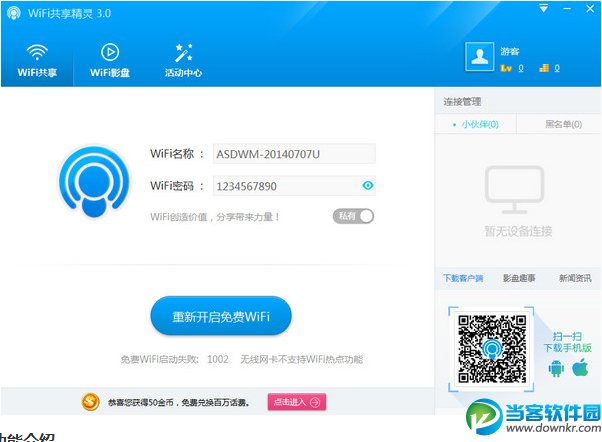Select the 黑名单(0) tab
Image resolution: width=602 pixels, height=442 pixels.
pos(559,124)
